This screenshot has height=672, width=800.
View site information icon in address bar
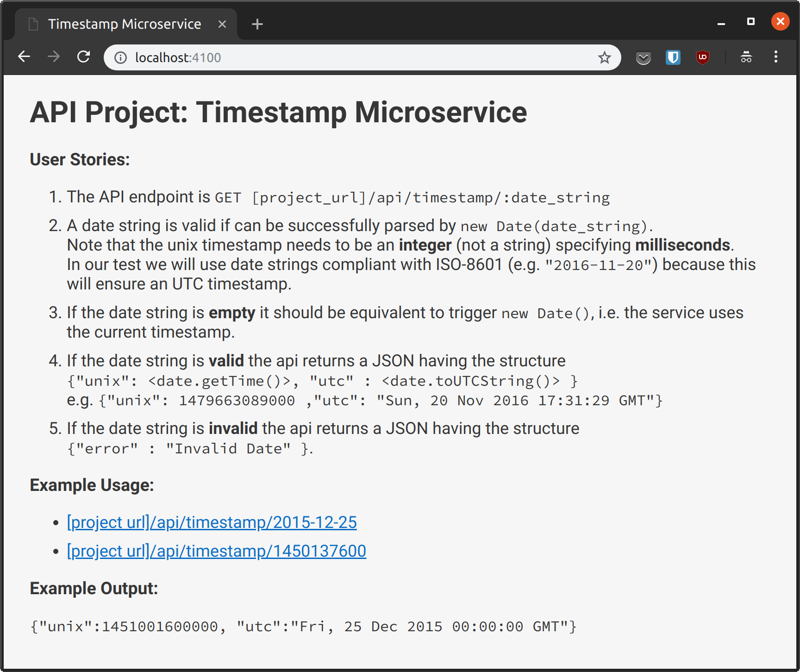(121, 57)
